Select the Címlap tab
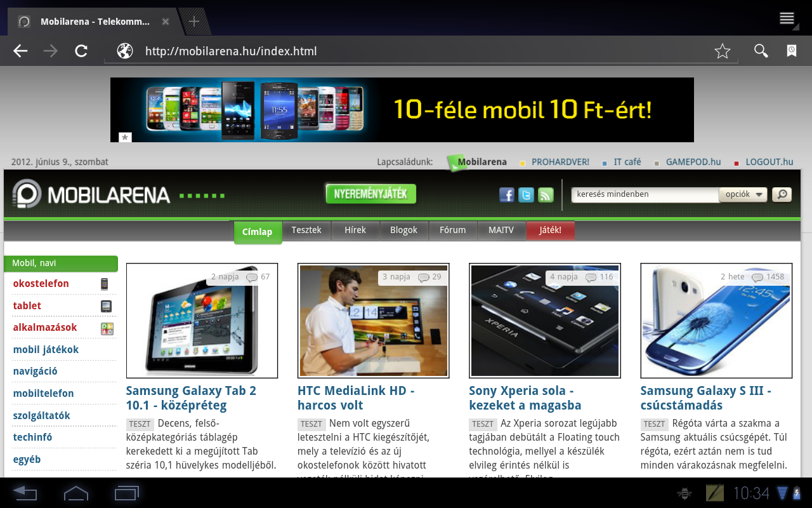This screenshot has height=508, width=812. [257, 232]
